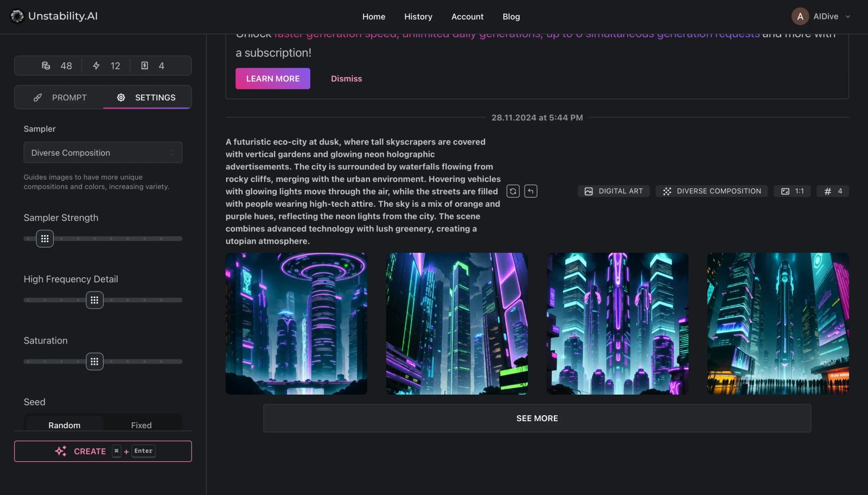The image size is (868, 495).
Task: Switch to the PROMPT tab
Action: [59, 97]
